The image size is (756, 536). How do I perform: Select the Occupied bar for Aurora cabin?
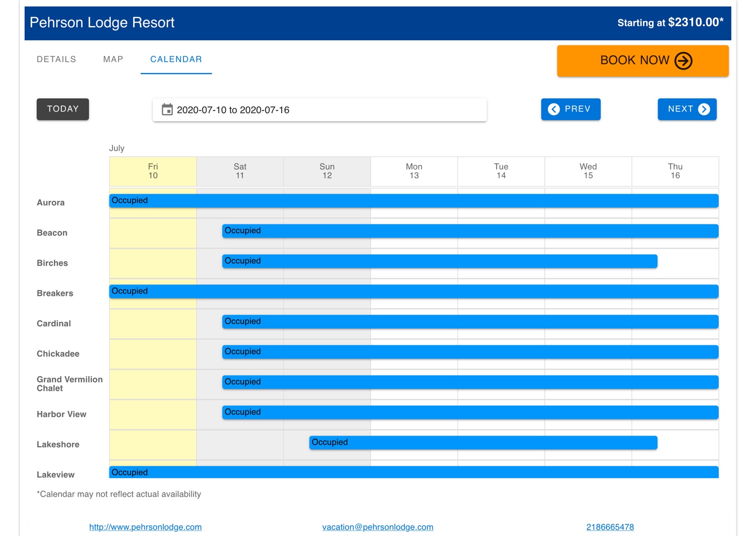413,200
